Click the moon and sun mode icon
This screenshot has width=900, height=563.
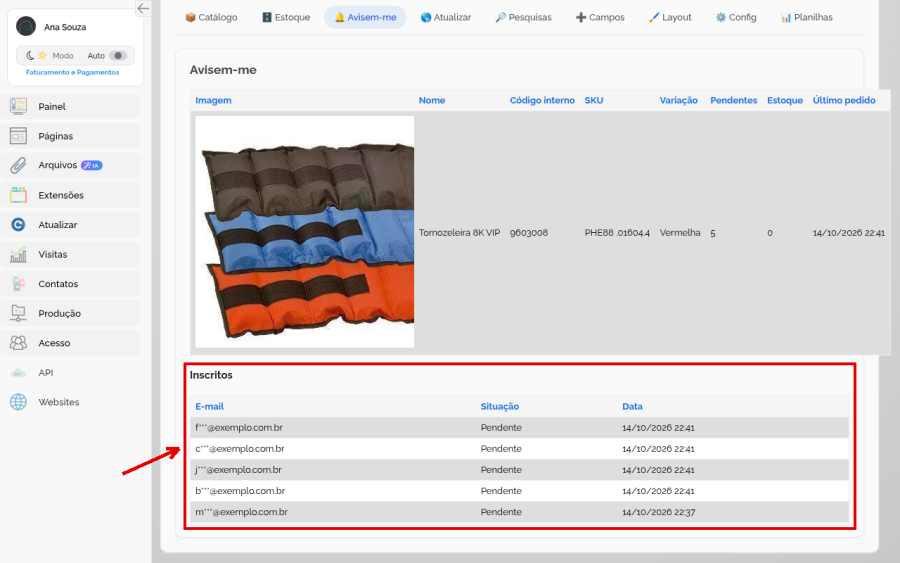click(x=36, y=56)
